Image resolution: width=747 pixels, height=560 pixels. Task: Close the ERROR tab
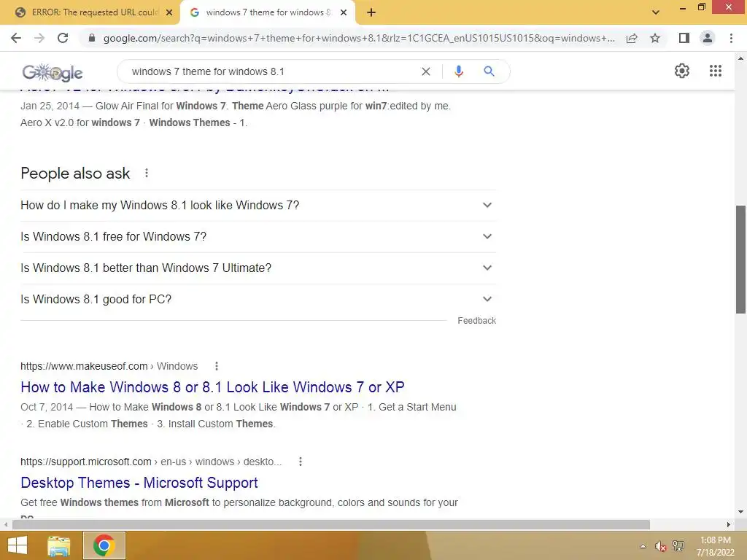169,13
